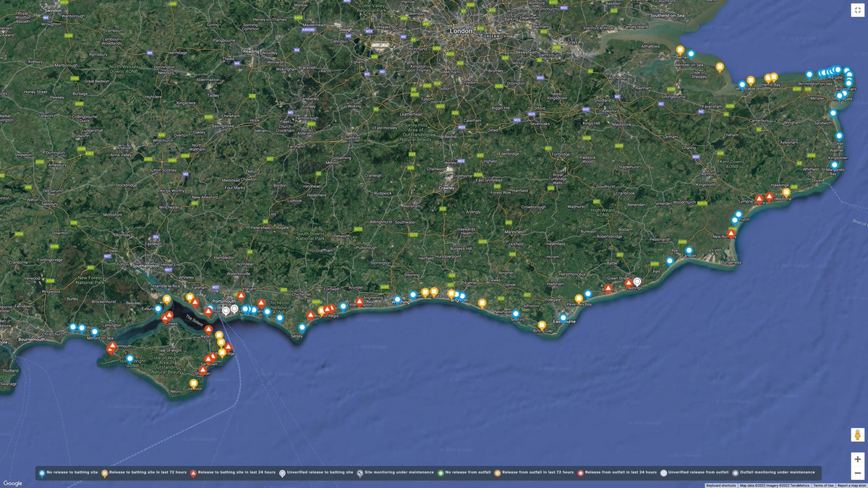Open blue marker at Eastbourne
This screenshot has width=868, height=488.
[563, 318]
